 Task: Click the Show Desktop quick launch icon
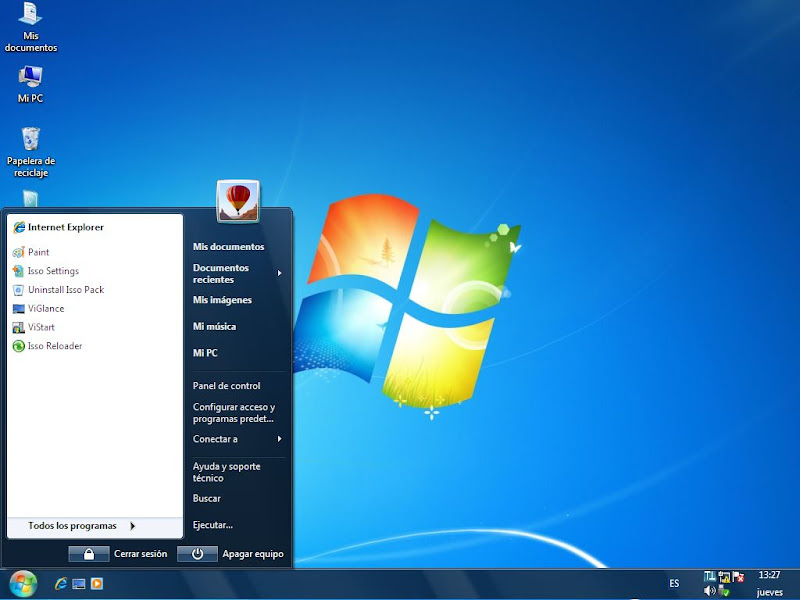point(79,584)
